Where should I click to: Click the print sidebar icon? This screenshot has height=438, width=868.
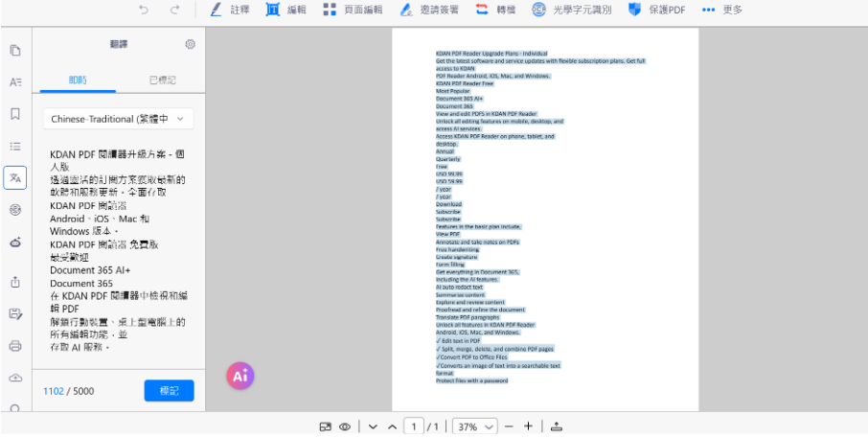tap(15, 346)
